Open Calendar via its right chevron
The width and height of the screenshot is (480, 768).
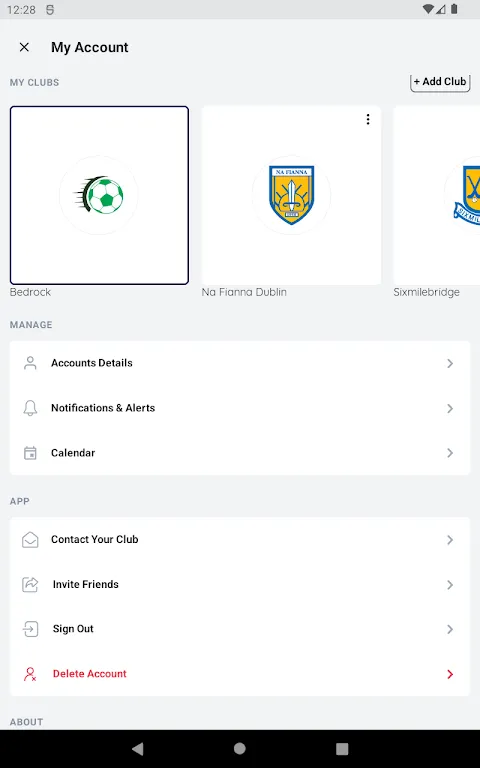(450, 453)
